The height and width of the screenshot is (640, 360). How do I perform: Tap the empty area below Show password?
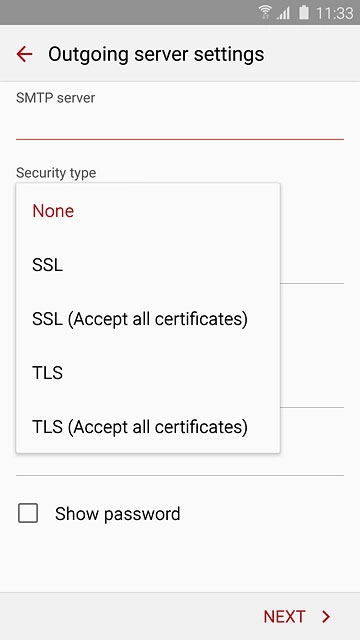180,561
